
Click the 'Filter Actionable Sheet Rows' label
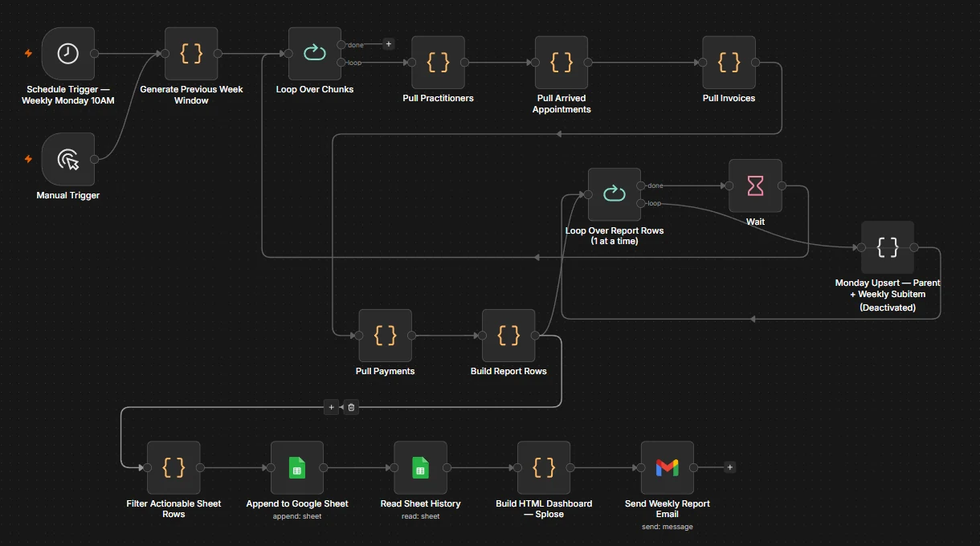tap(174, 508)
